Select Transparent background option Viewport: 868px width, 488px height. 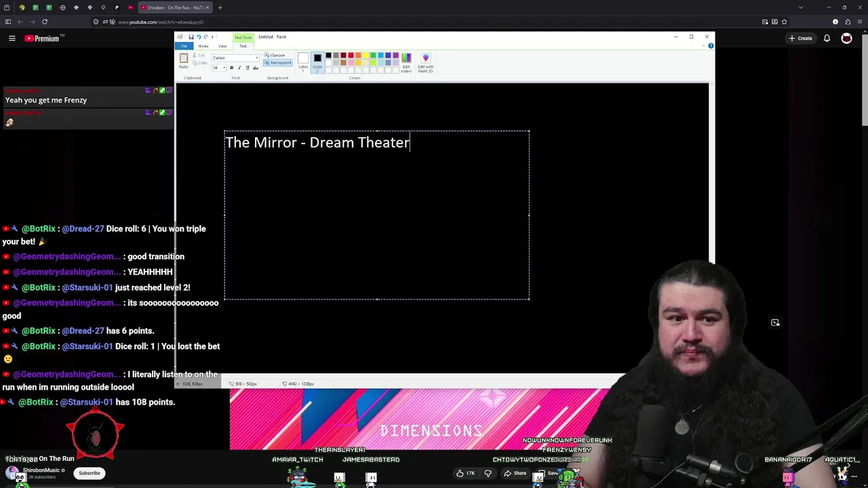tap(278, 62)
